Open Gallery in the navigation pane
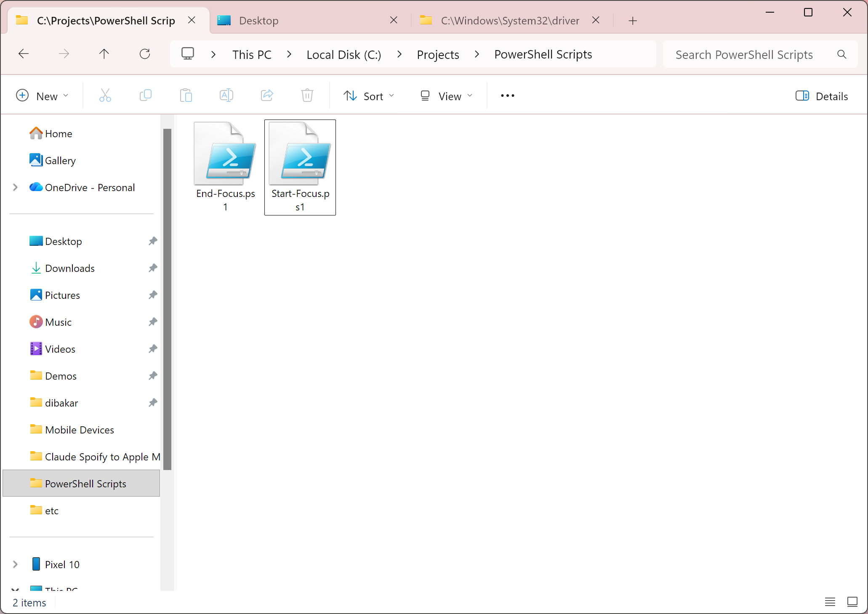This screenshot has width=868, height=614. coord(60,160)
